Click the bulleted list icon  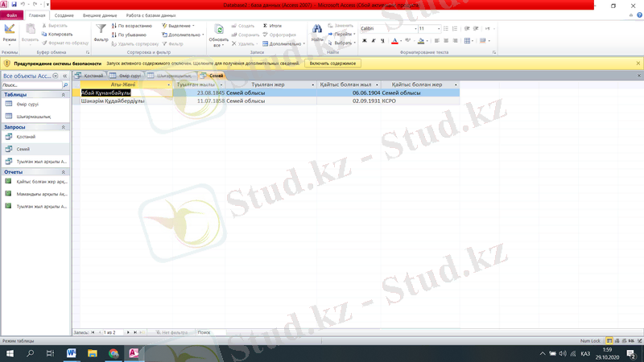pyautogui.click(x=446, y=29)
